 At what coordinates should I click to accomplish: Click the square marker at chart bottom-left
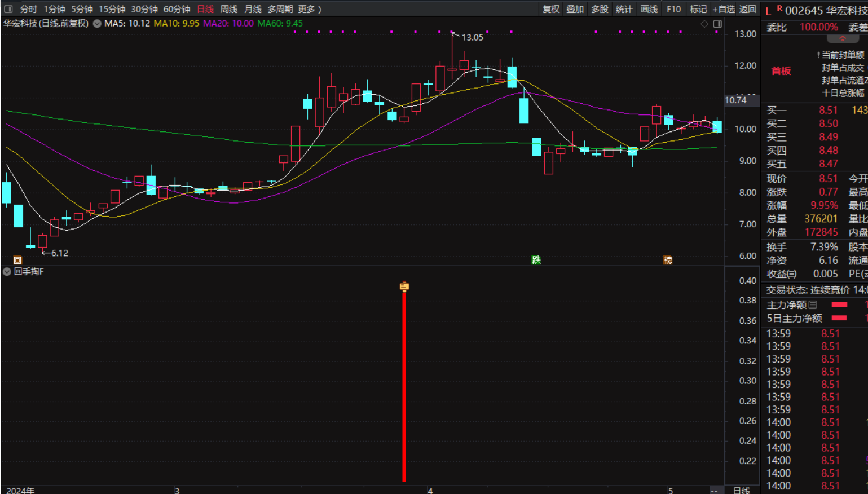click(17, 260)
